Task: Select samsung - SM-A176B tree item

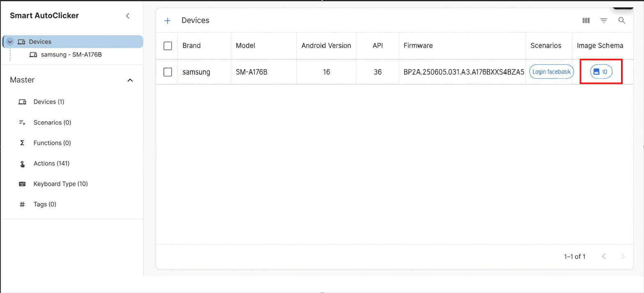Action: (x=71, y=55)
